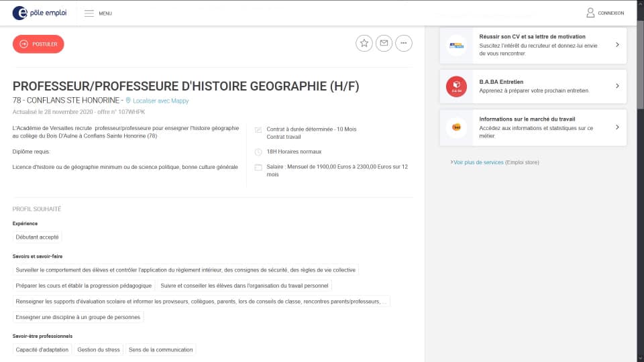Click the map pin location icon
The width and height of the screenshot is (644, 362).
tap(128, 101)
